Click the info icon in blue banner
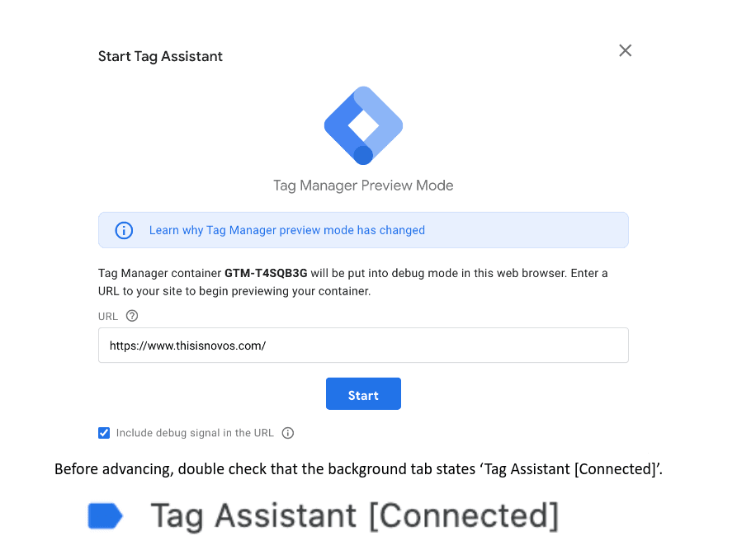The height and width of the screenshot is (555, 756). tap(124, 230)
